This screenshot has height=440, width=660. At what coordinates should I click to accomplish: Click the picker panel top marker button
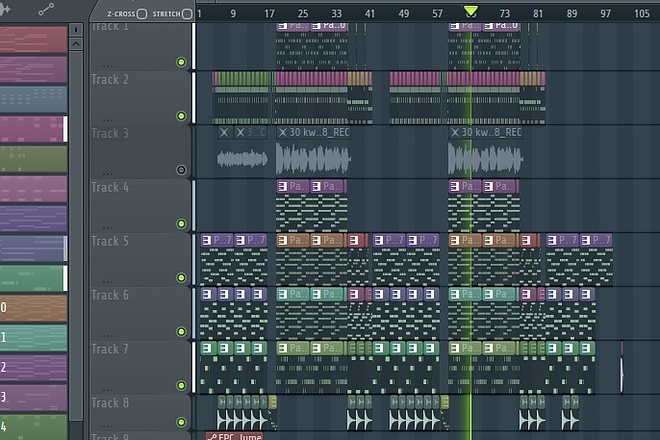coord(76,29)
